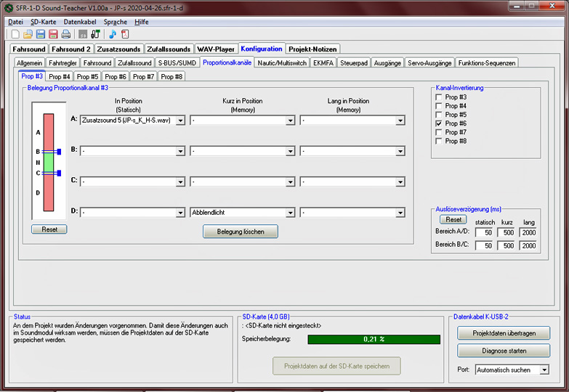Open the Hilfe menu

coord(142,22)
